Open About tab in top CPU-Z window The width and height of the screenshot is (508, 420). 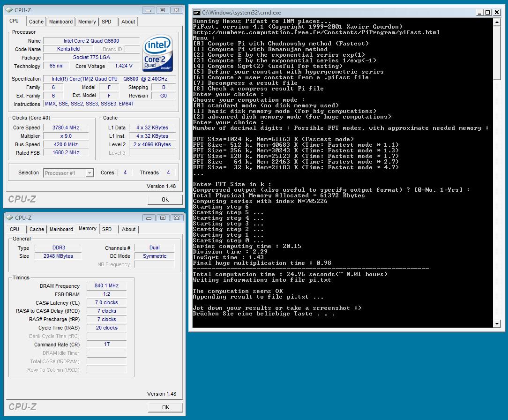[x=128, y=22]
